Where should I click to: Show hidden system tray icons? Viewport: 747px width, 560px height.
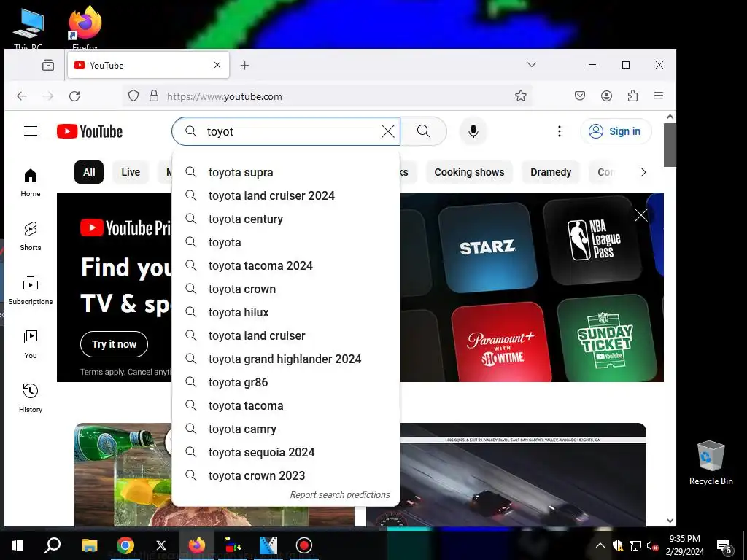[x=600, y=545]
